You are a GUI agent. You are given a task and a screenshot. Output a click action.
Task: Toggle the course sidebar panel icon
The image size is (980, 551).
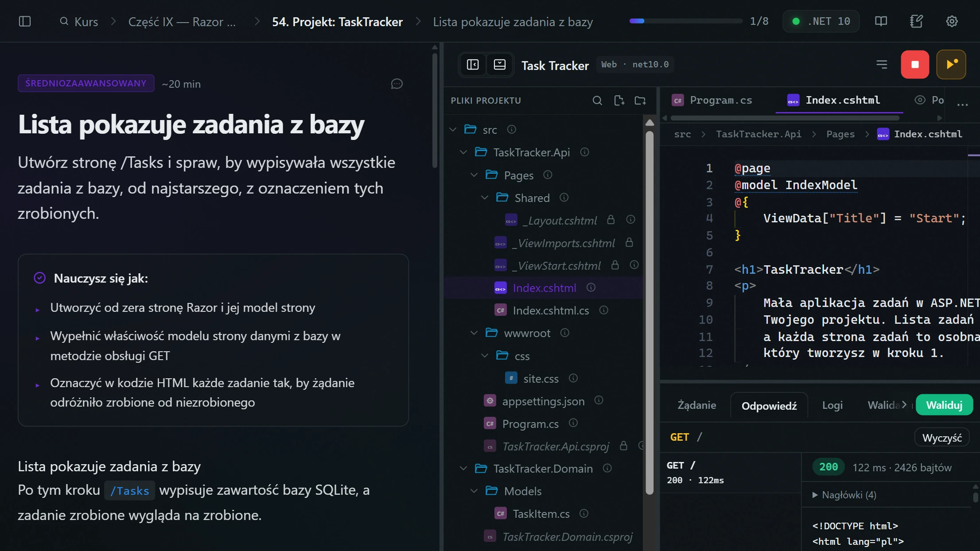pos(25,21)
